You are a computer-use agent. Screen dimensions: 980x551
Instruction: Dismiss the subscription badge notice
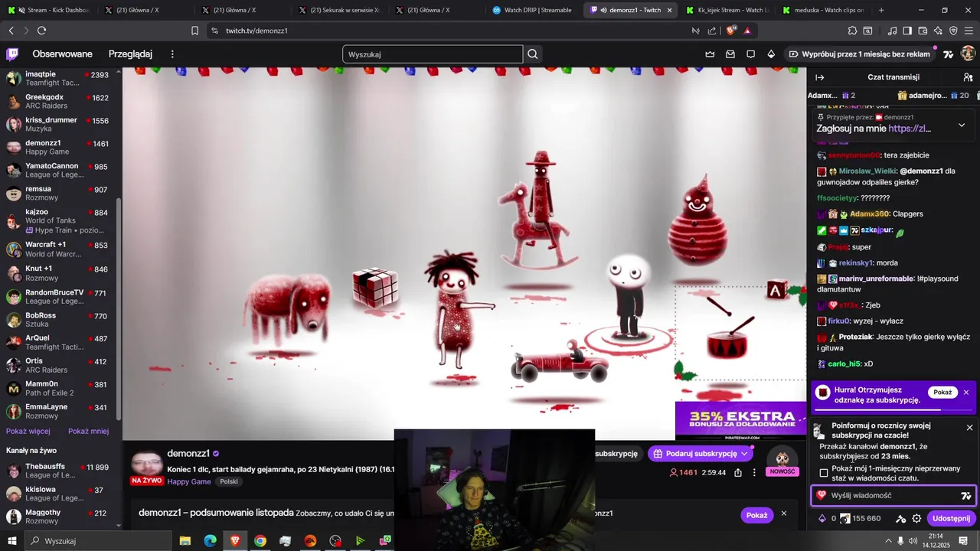coord(966,393)
